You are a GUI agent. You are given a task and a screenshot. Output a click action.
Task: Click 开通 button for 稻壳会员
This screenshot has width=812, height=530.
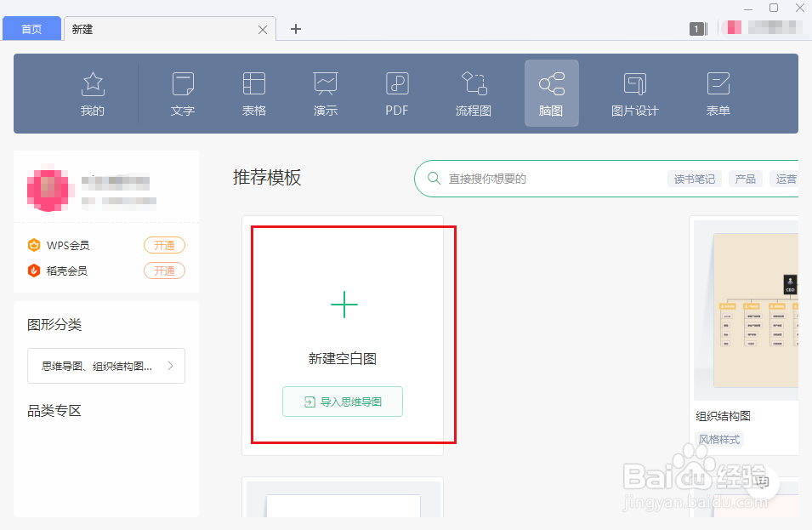[164, 271]
